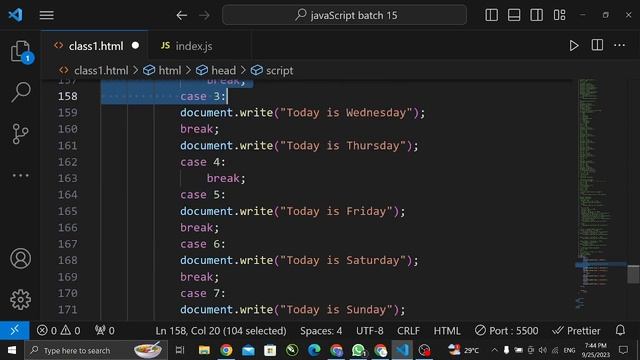This screenshot has height=360, width=640.
Task: Open remote window from status bar
Action: coord(15,330)
